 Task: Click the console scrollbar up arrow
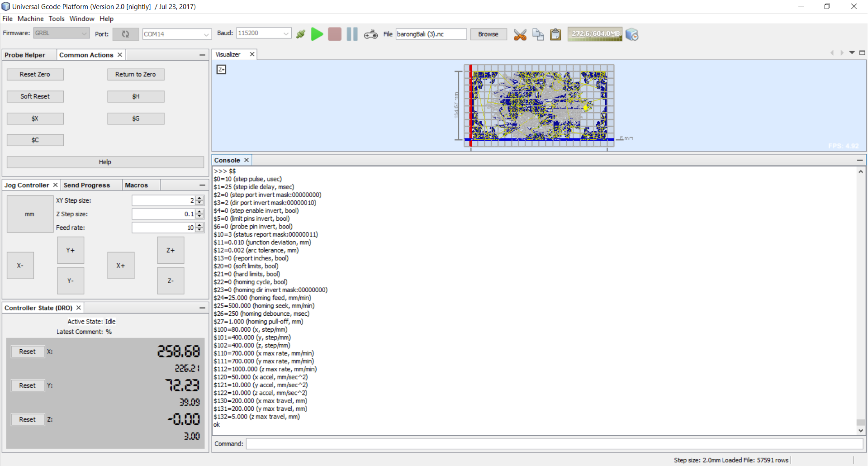click(861, 171)
